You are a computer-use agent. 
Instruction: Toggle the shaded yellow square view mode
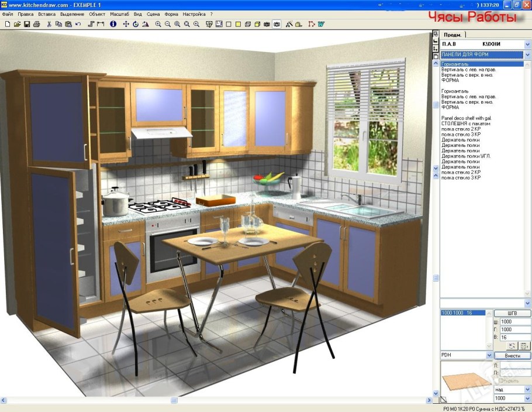tap(237, 24)
